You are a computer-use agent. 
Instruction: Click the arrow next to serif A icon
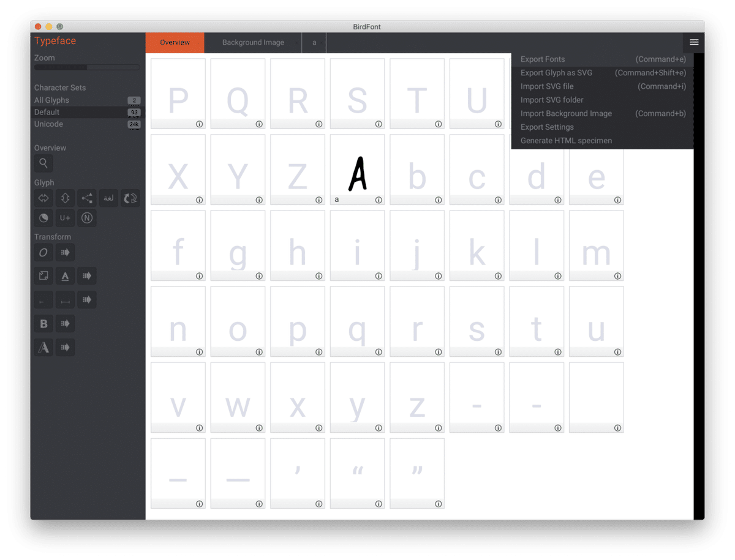coord(65,348)
